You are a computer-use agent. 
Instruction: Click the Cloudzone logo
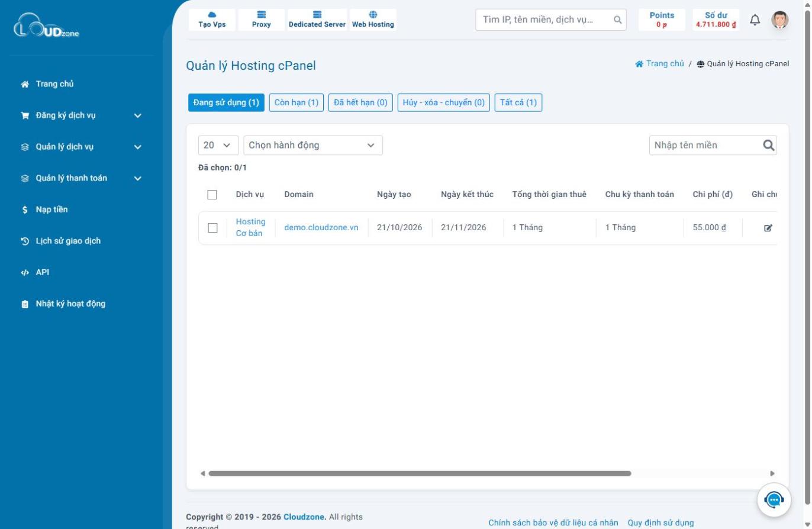coord(46,27)
